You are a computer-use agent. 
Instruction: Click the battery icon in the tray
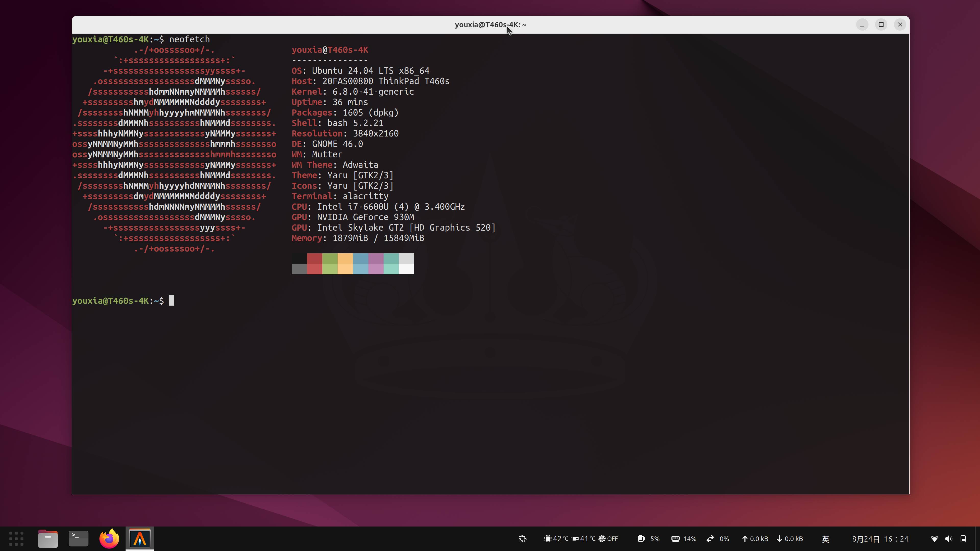pyautogui.click(x=963, y=539)
